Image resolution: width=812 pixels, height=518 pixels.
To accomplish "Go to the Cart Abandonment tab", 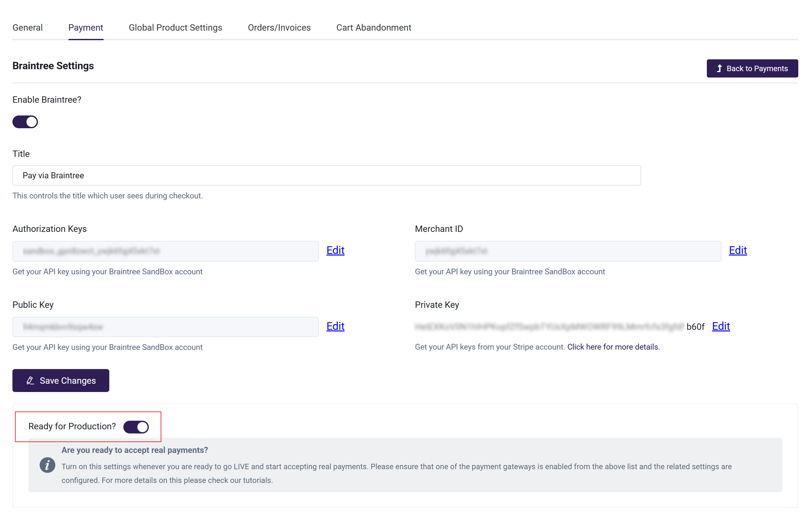I will pos(373,28).
